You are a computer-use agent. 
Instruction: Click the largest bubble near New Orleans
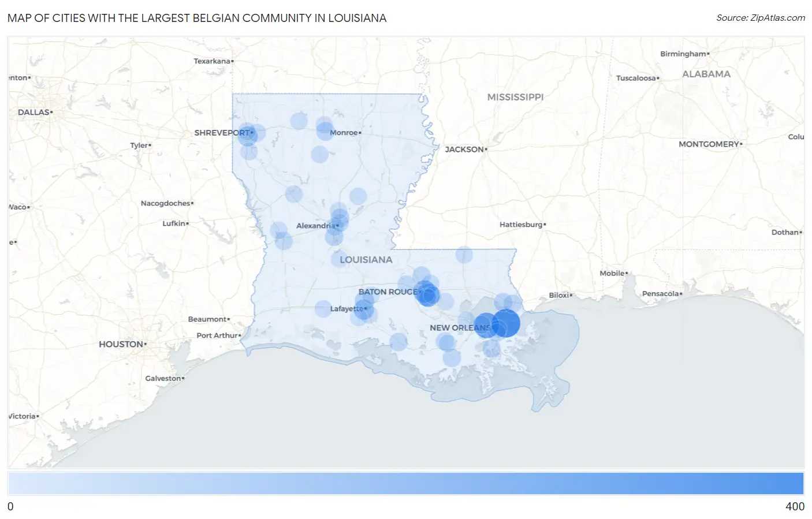(x=506, y=323)
